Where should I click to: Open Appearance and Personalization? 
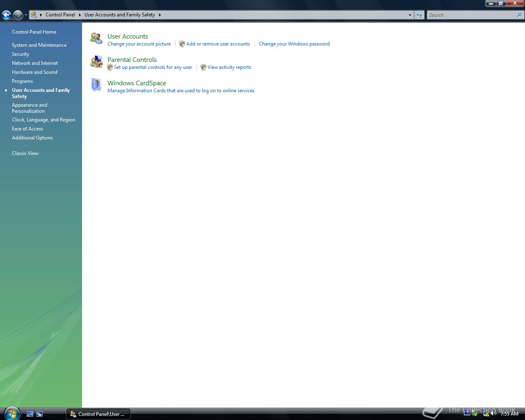30,108
